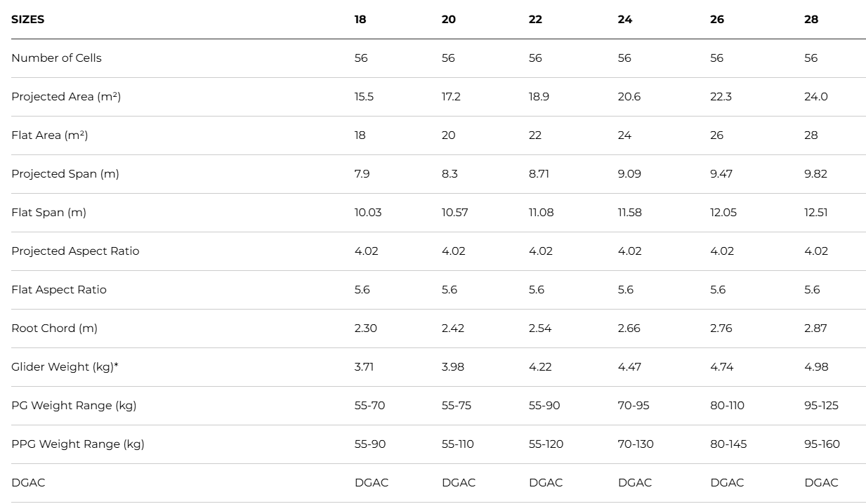Click projected area value 22.3
866x504 pixels.
point(721,97)
